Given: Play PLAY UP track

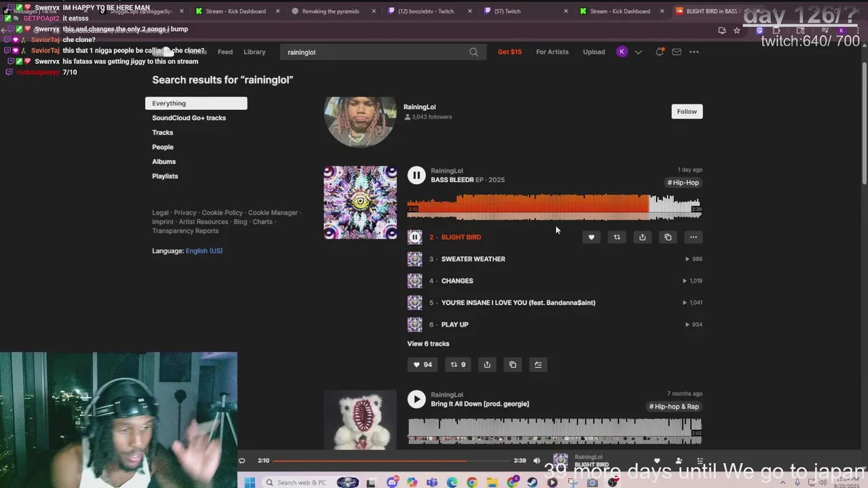Looking at the screenshot, I should [454, 325].
